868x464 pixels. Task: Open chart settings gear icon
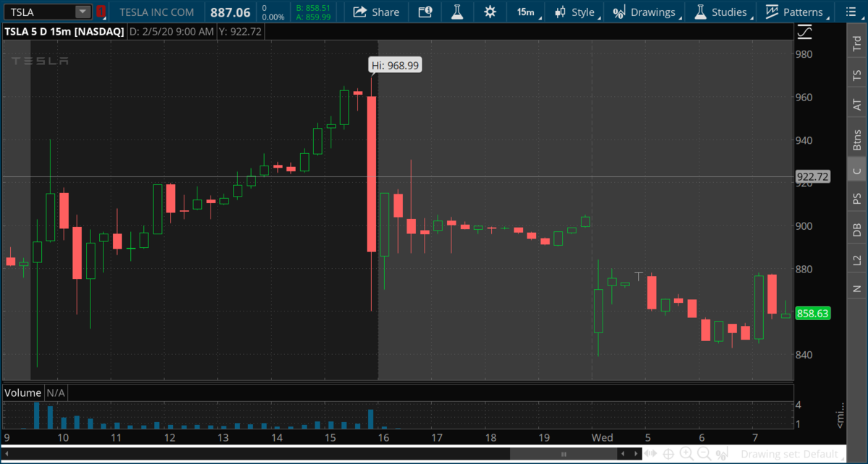[x=490, y=12]
